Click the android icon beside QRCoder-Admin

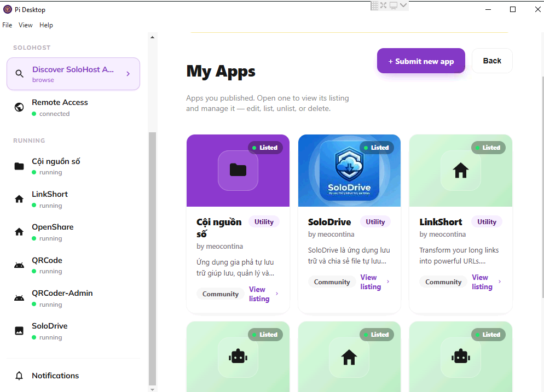[19, 298]
